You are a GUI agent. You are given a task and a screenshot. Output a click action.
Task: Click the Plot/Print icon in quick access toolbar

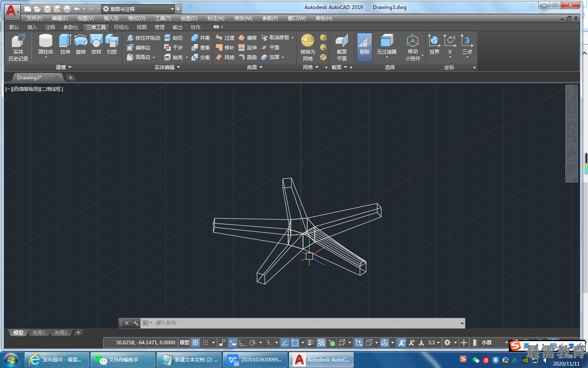67,9
